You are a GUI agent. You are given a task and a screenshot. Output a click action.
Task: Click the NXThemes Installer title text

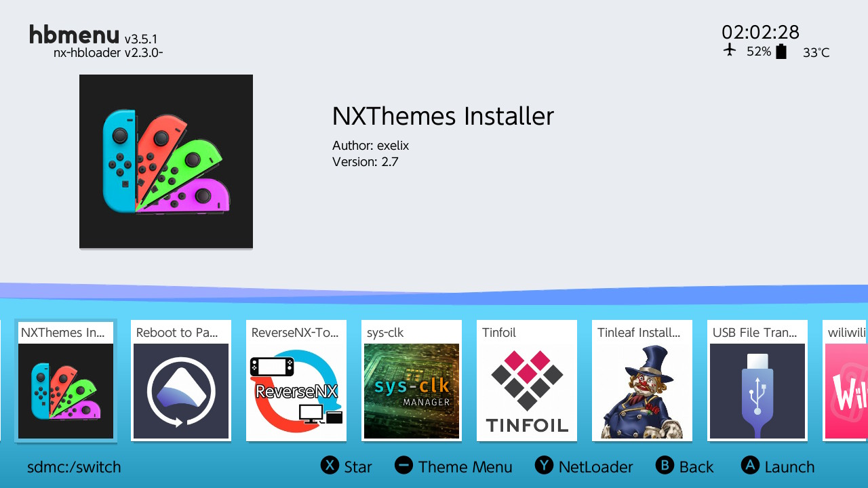pyautogui.click(x=443, y=116)
